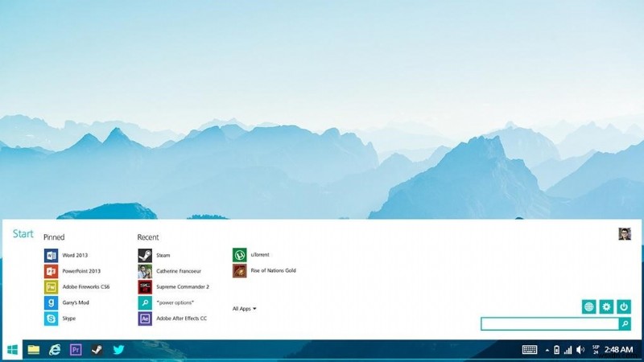The height and width of the screenshot is (362, 644).
Task: Launch Garry's Mod icon
Action: click(x=51, y=302)
